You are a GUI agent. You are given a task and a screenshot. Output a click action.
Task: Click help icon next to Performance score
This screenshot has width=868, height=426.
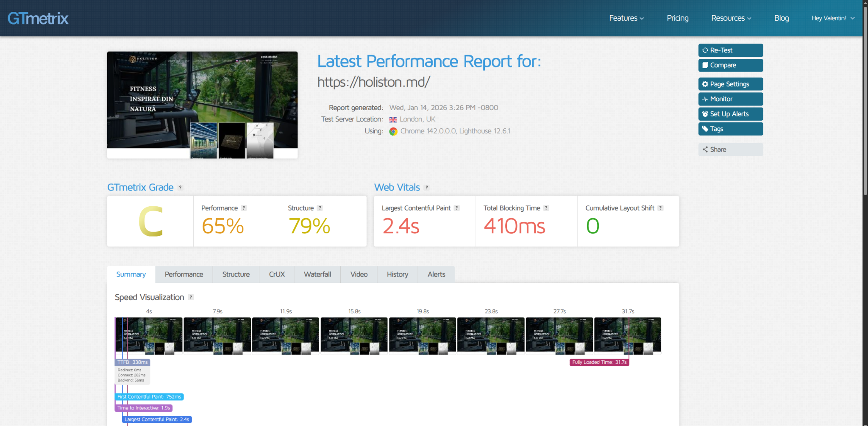click(x=244, y=208)
